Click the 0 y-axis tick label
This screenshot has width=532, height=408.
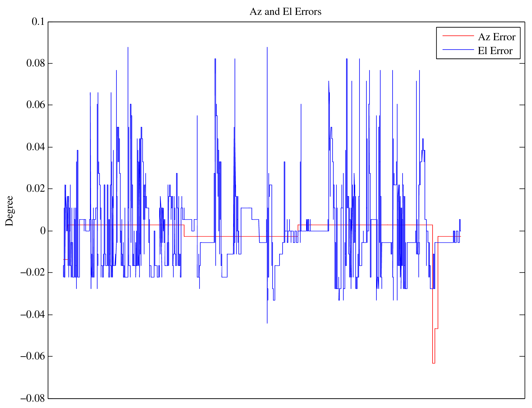coord(43,231)
